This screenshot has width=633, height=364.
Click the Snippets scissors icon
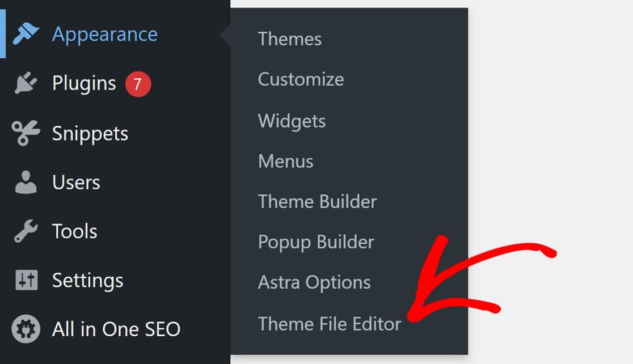pos(26,133)
